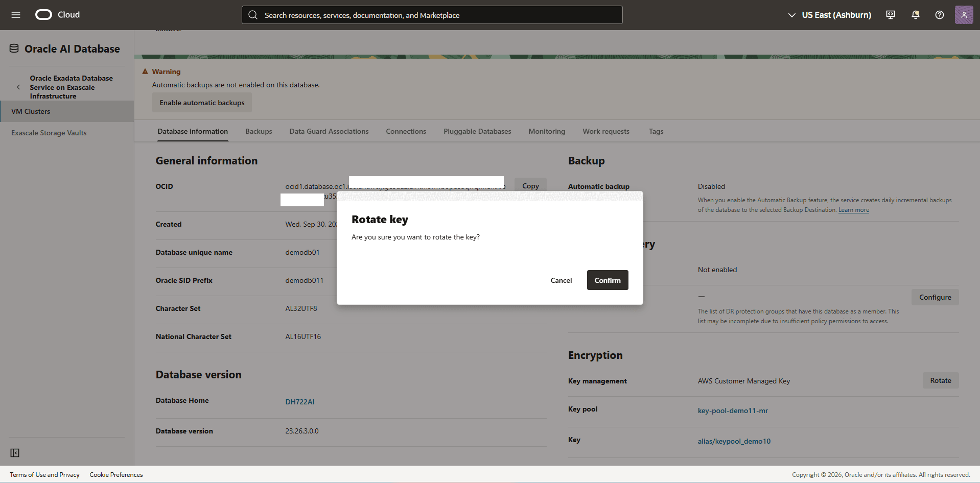Click Enable automatic backups button
The width and height of the screenshot is (980, 483).
(x=202, y=103)
